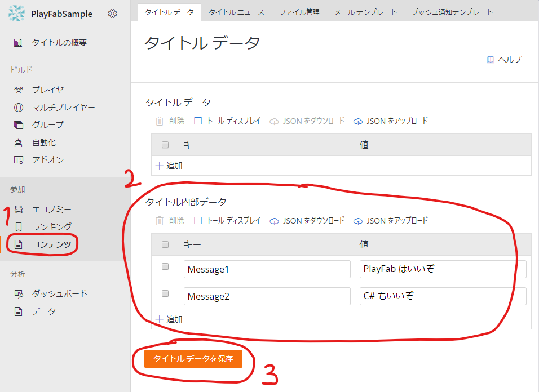
Task: Click the plus icon under the Message2 row
Action: [159, 319]
